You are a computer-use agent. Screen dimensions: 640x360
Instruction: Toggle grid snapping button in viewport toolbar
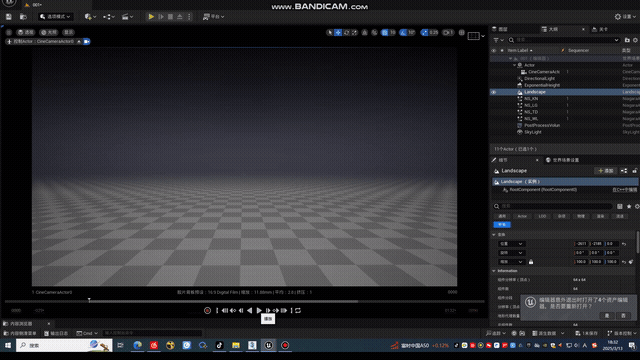384,33
